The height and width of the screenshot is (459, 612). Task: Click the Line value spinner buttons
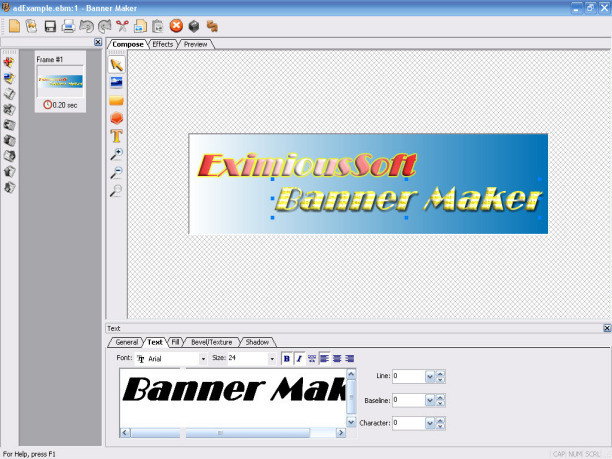(x=440, y=377)
